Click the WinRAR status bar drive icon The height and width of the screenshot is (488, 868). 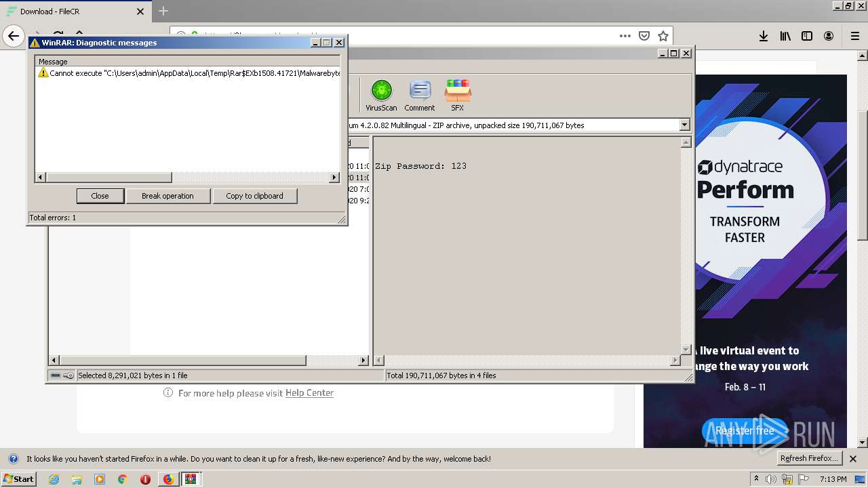[x=56, y=375]
